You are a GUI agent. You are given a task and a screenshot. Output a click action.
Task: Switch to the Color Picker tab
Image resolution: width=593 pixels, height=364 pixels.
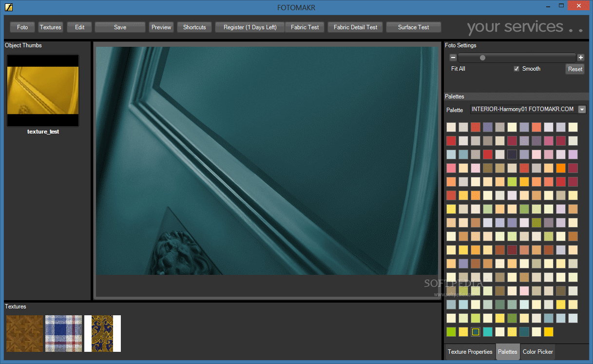(537, 352)
